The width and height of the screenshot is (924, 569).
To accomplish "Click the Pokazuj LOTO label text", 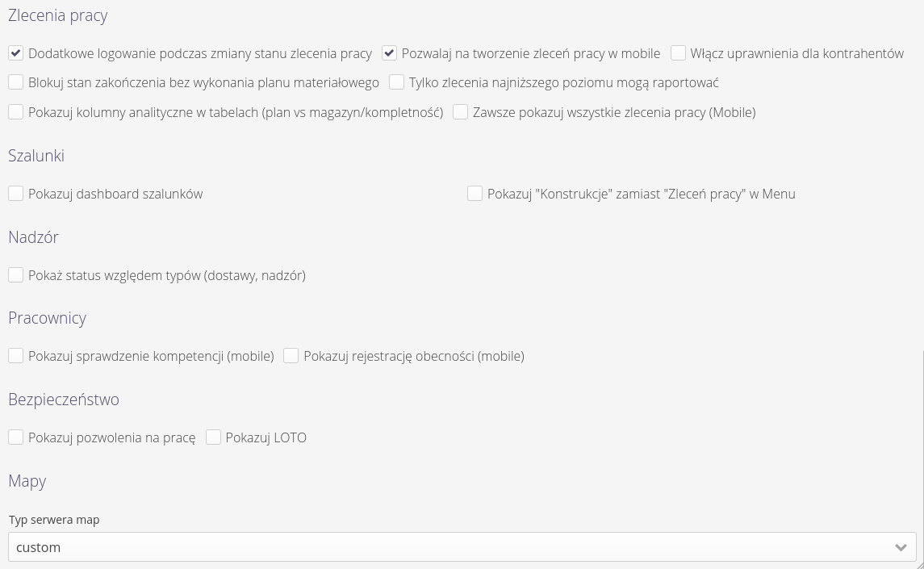I will (265, 437).
